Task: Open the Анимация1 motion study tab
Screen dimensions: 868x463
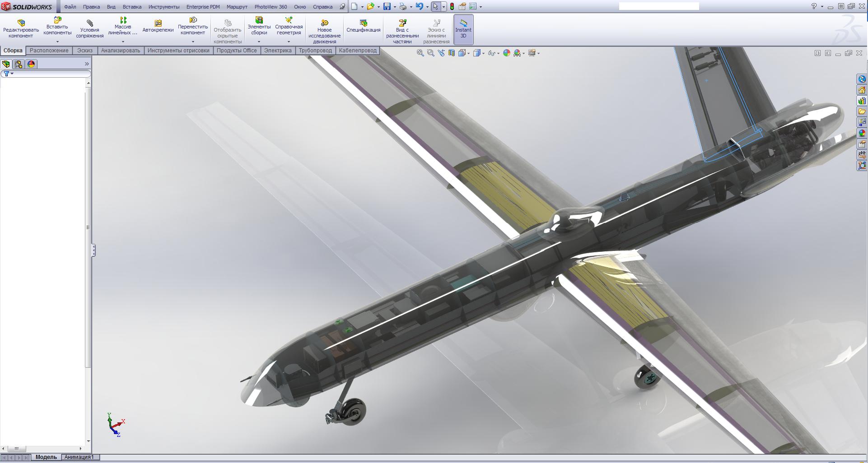Action: point(79,457)
